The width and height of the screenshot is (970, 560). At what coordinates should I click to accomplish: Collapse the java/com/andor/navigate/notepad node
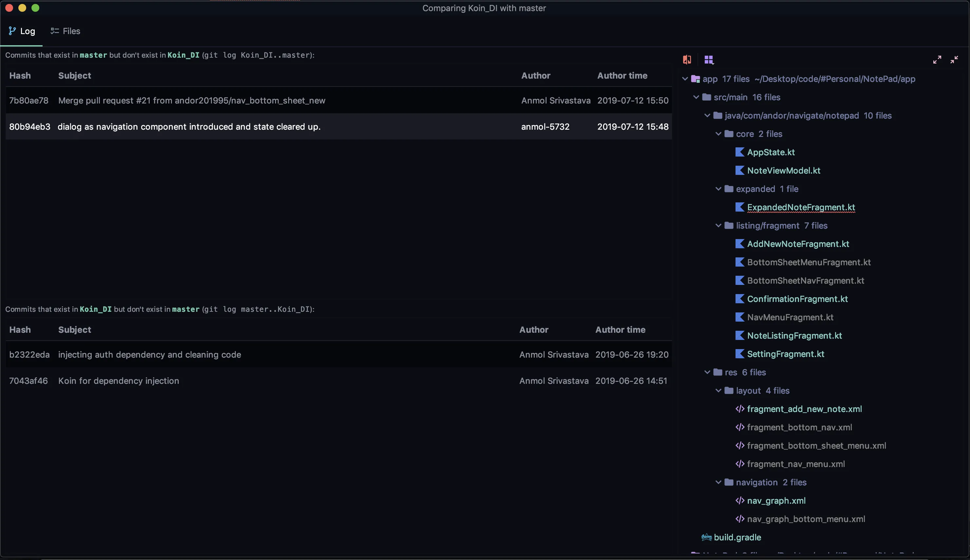(707, 115)
